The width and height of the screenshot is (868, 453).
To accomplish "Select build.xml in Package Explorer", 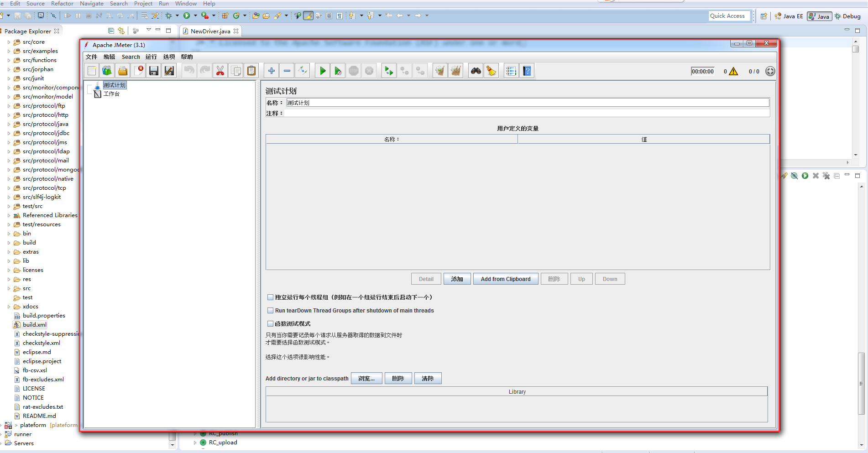I will pyautogui.click(x=35, y=325).
